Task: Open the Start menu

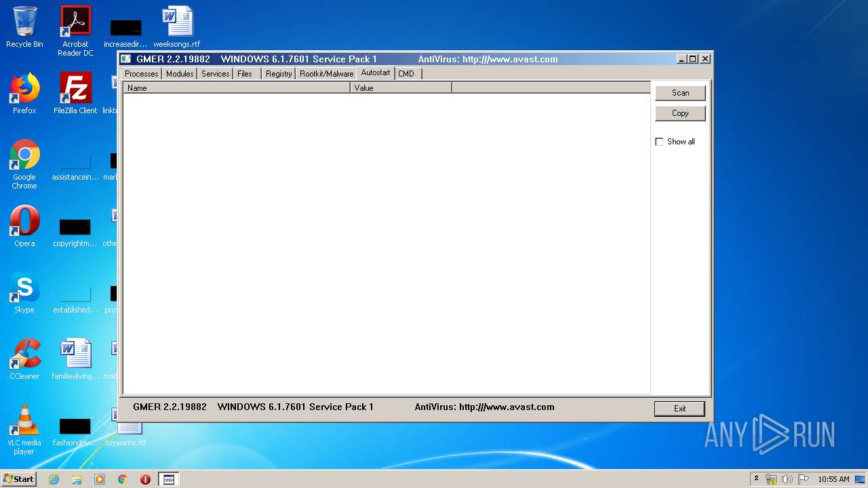Action: point(19,479)
